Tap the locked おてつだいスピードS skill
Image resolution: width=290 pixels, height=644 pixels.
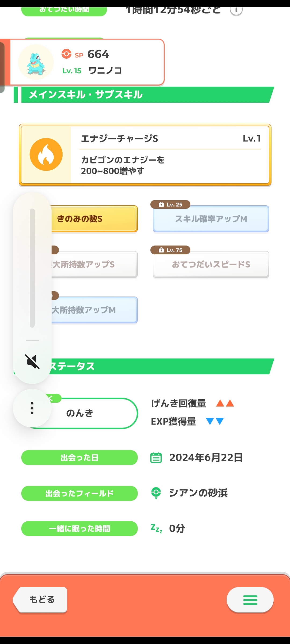click(211, 265)
